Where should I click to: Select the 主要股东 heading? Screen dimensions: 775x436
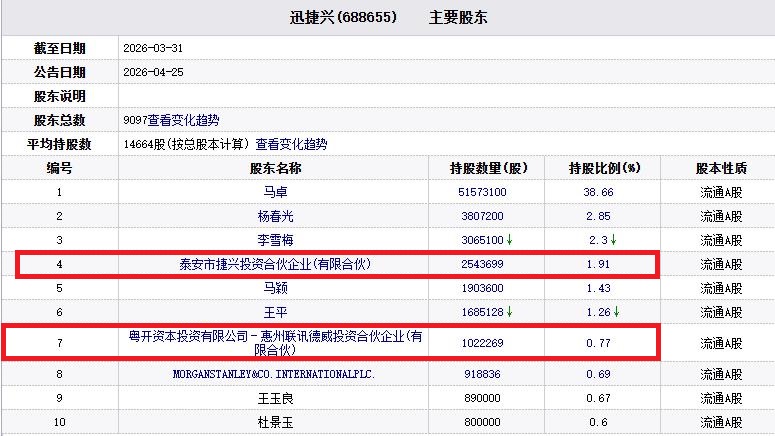[x=458, y=17]
